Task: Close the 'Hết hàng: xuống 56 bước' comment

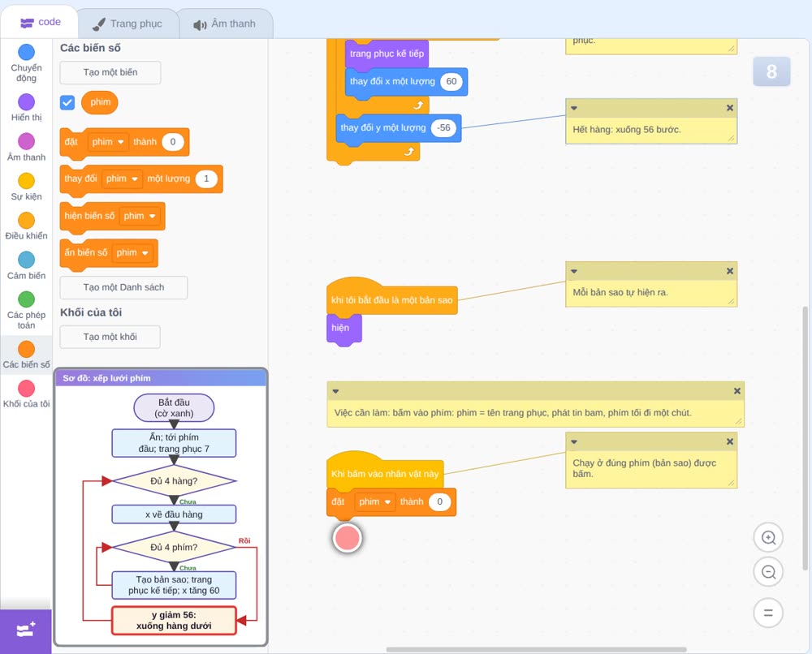Action: pos(730,108)
